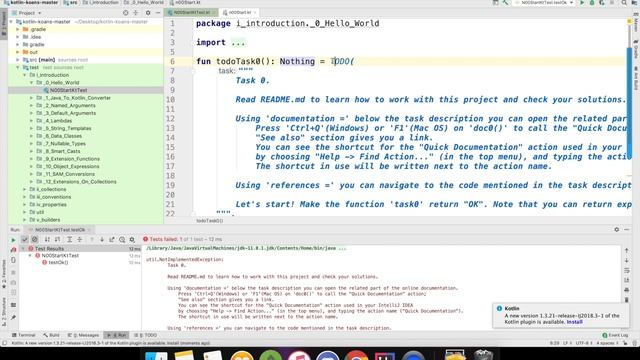
Task: Collapse the test sources root folder
Action: (18, 67)
